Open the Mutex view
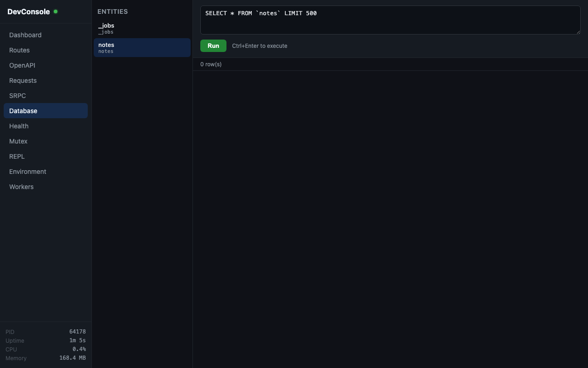This screenshot has width=588, height=368. (x=18, y=141)
